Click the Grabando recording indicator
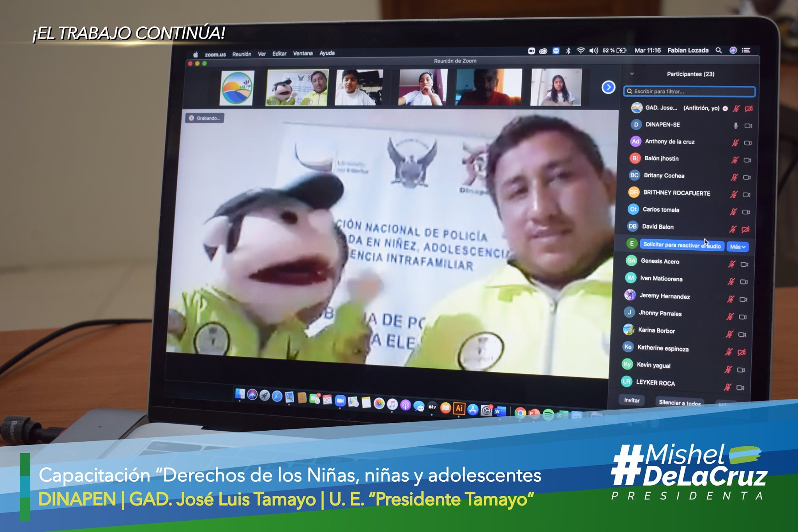This screenshot has width=798, height=532. tap(205, 118)
